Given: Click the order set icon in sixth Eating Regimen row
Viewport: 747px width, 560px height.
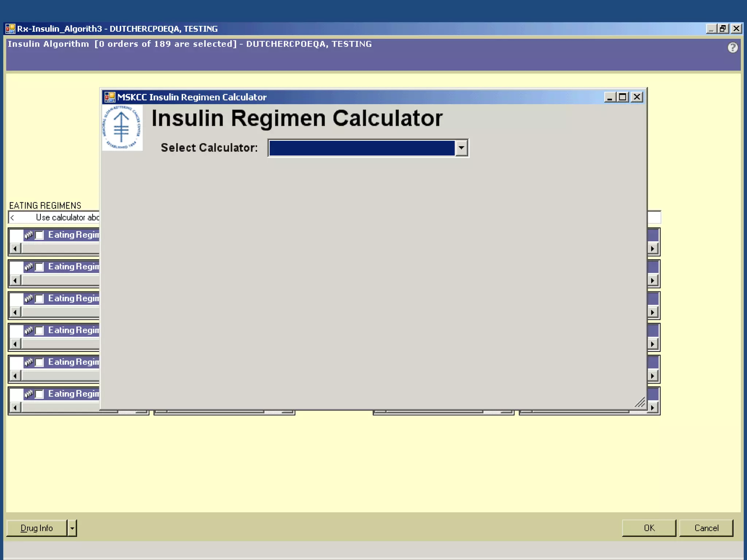Looking at the screenshot, I should (29, 393).
